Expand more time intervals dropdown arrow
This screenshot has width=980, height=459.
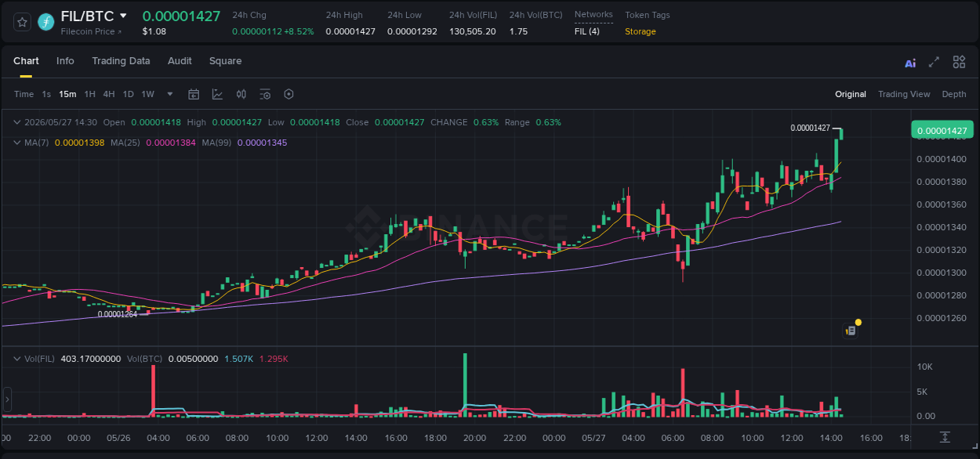169,94
